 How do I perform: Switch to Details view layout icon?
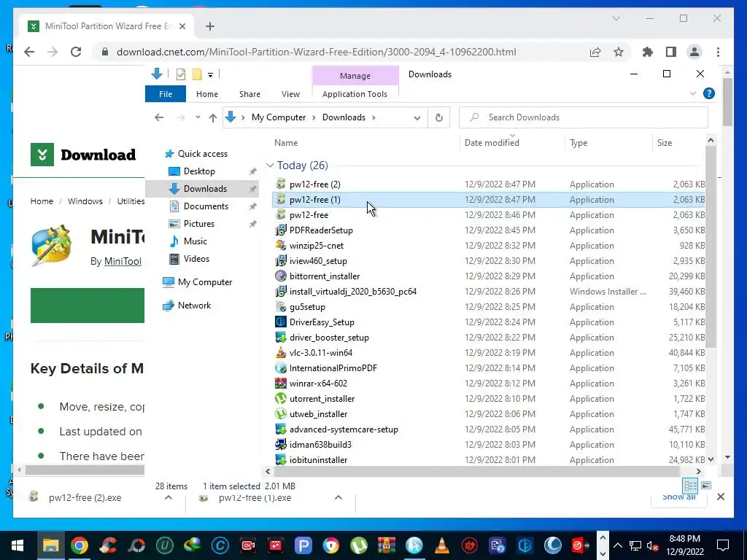pyautogui.click(x=690, y=486)
